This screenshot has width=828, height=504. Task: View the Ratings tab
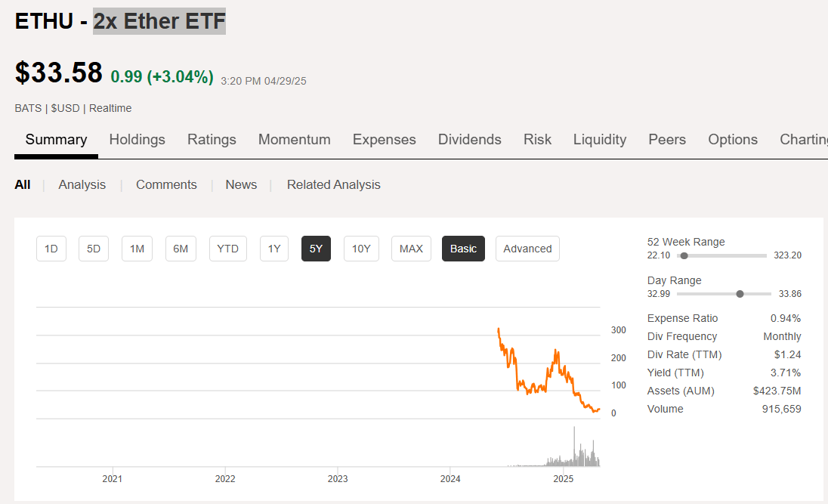coord(212,140)
